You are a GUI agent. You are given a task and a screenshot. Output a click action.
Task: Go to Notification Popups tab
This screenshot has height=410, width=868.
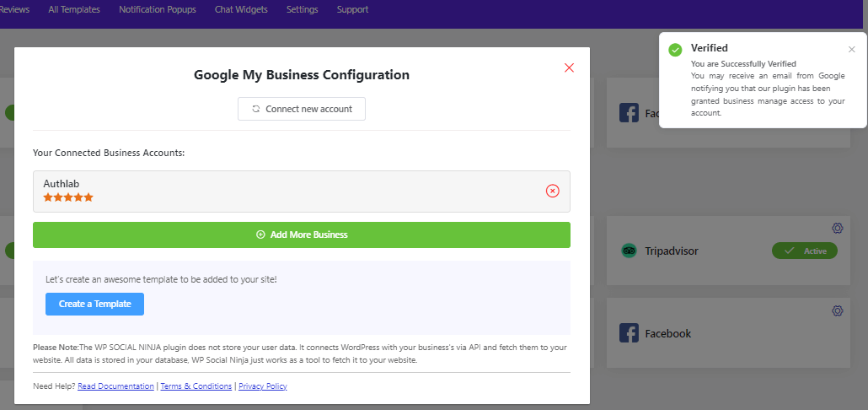[158, 10]
